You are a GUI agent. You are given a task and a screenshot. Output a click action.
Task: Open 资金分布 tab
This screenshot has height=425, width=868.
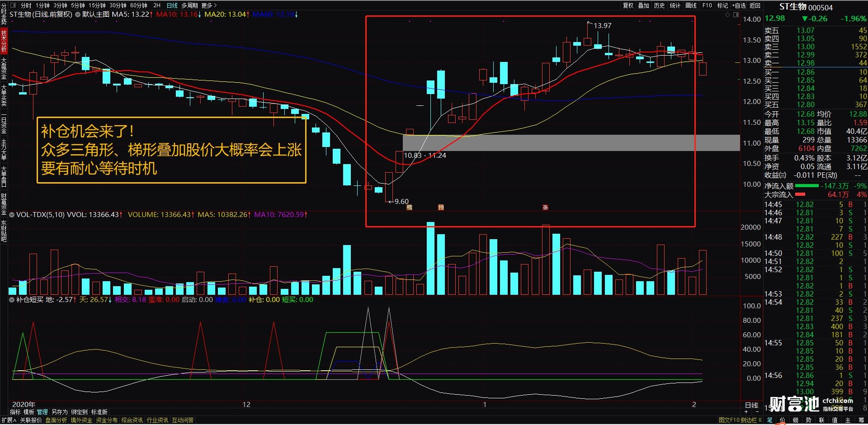click(107, 420)
